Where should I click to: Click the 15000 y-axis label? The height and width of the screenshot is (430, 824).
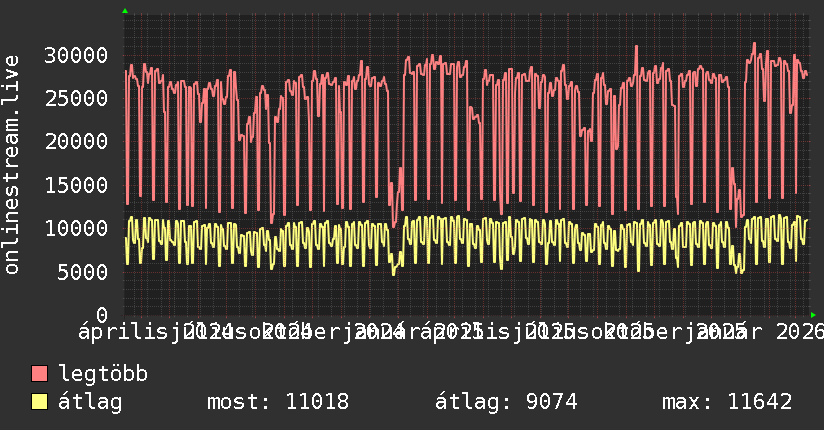pyautogui.click(x=76, y=185)
